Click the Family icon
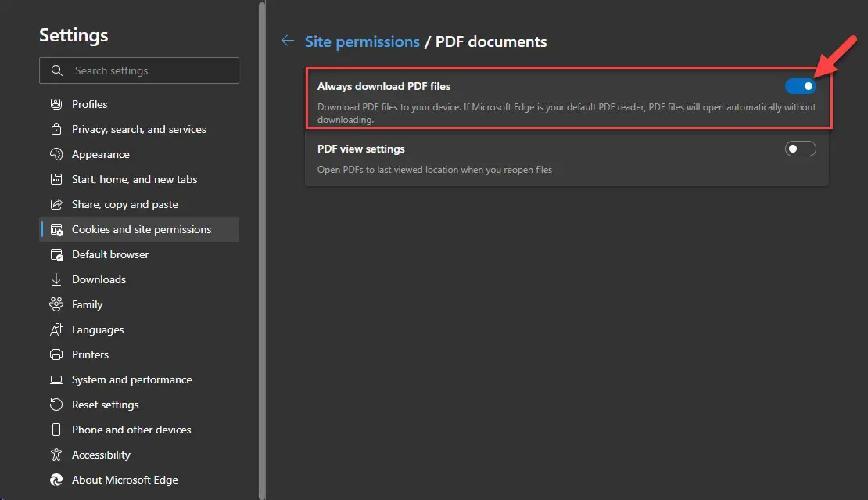Viewport: 868px width, 500px height. pos(56,304)
